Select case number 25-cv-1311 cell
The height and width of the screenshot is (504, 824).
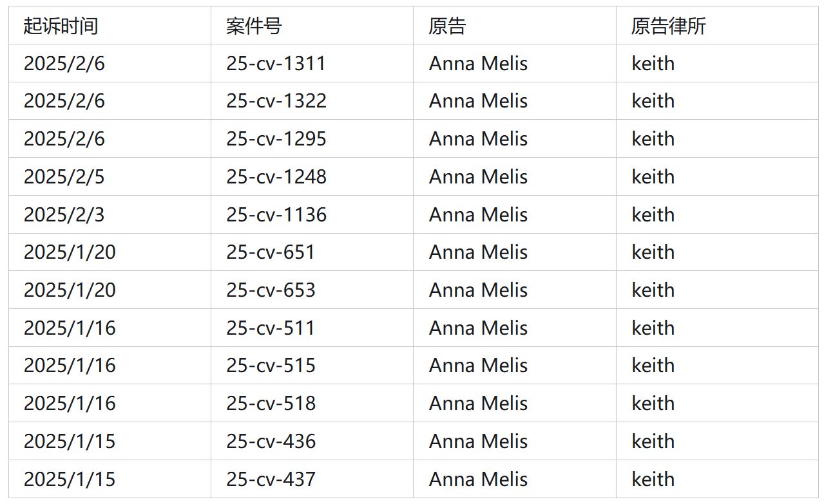click(x=276, y=64)
